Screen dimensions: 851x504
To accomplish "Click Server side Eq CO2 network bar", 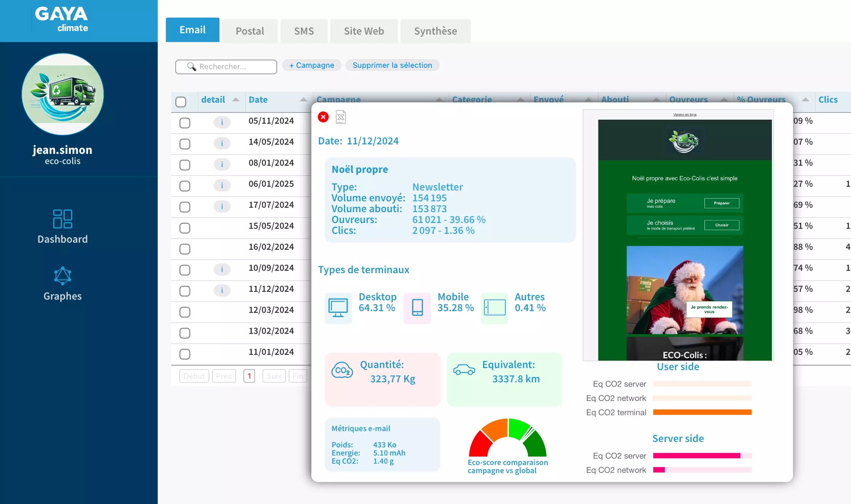I will (x=702, y=470).
